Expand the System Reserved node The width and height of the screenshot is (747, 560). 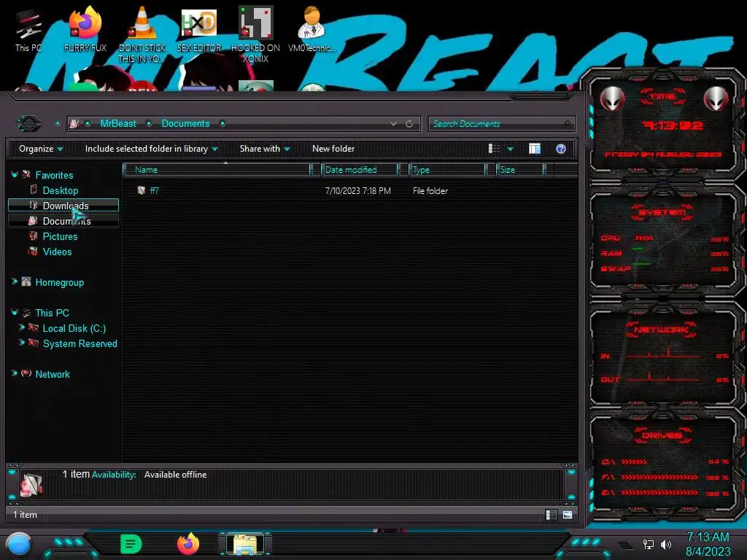tap(21, 343)
